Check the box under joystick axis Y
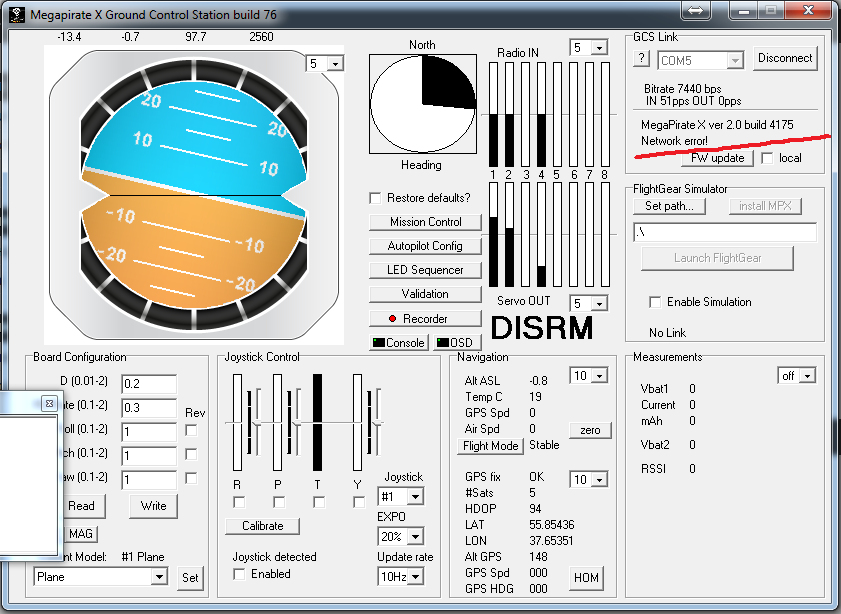Image resolution: width=841 pixels, height=614 pixels. pyautogui.click(x=359, y=502)
